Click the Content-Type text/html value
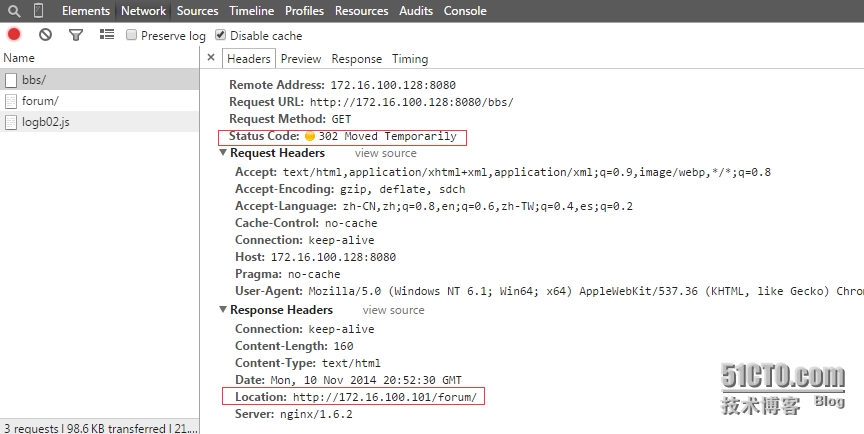The image size is (864, 434). (351, 364)
